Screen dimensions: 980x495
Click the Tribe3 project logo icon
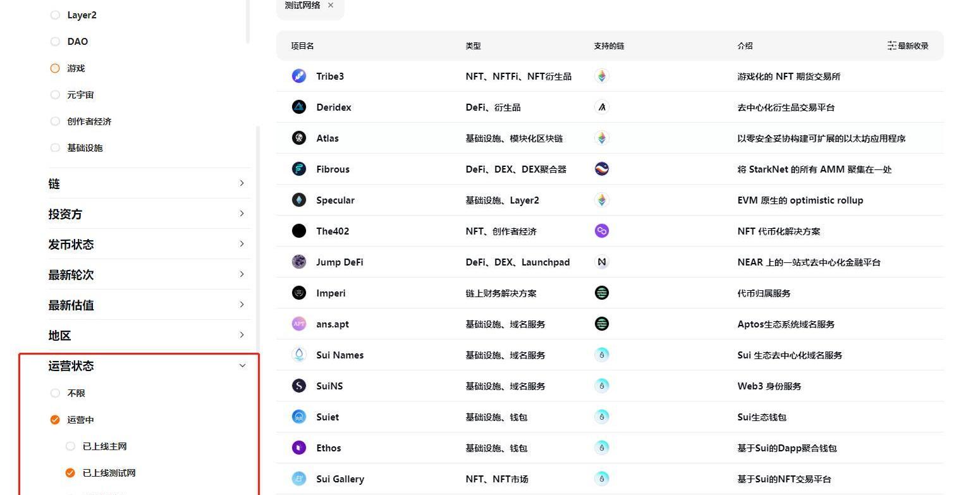(299, 76)
